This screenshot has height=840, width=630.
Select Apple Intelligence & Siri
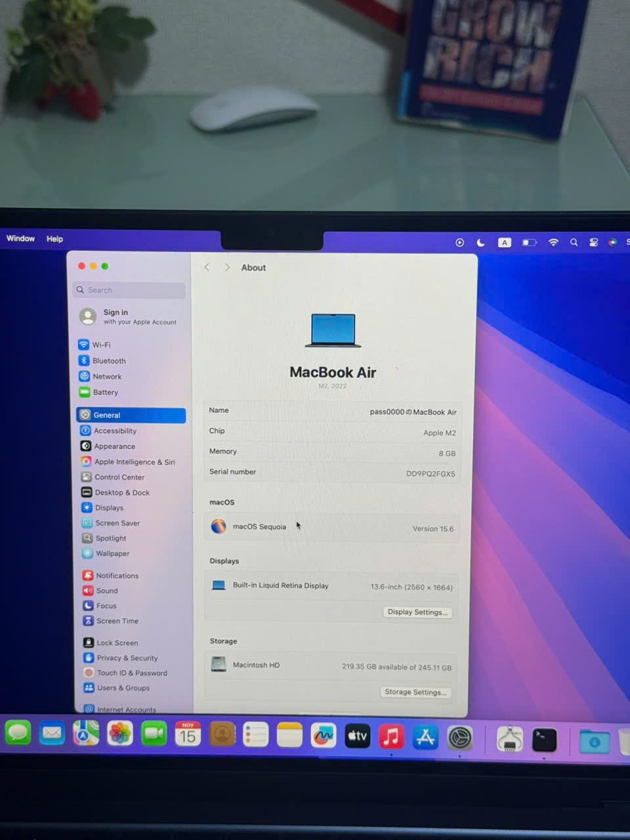(134, 462)
